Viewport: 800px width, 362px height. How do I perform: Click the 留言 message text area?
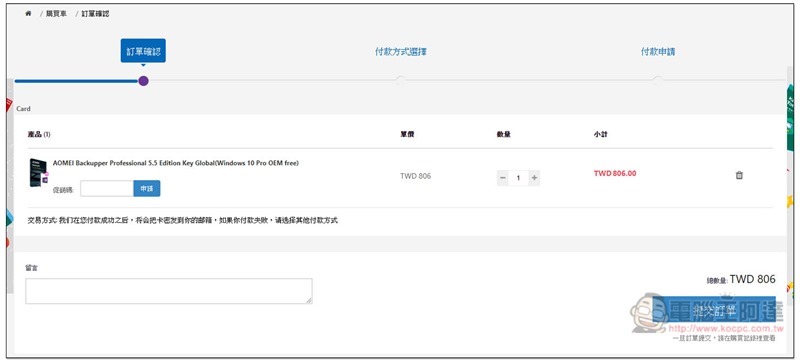pyautogui.click(x=169, y=291)
